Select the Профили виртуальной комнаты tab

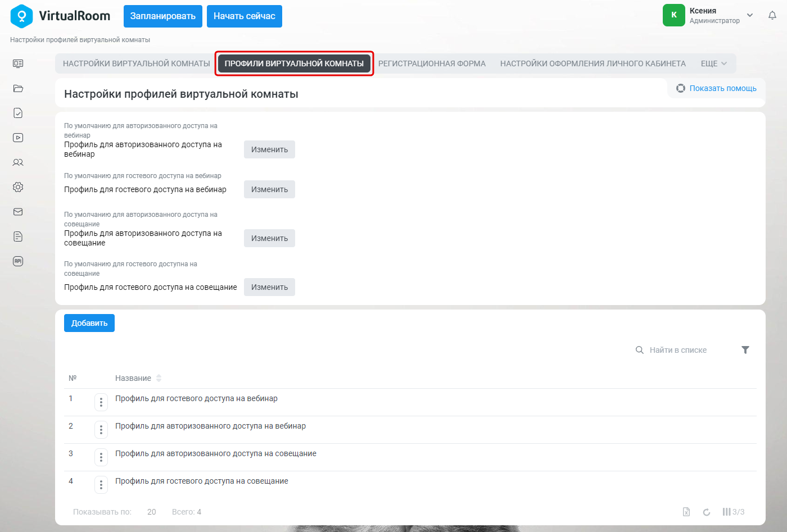[x=295, y=63]
